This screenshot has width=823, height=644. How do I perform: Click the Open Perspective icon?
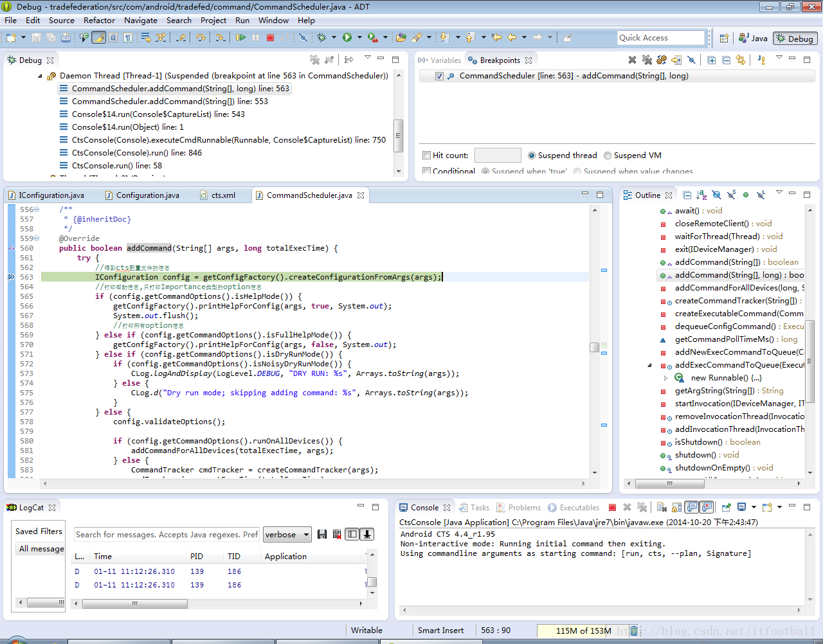(724, 39)
